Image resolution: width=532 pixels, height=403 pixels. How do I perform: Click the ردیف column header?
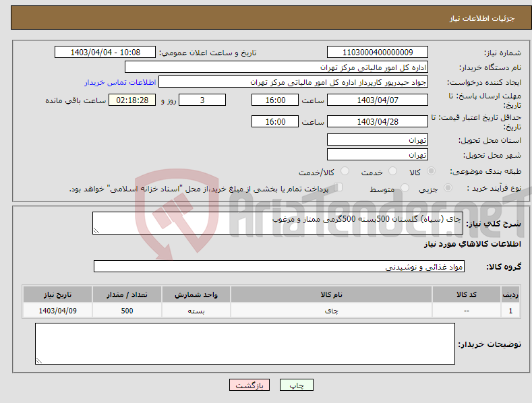[510, 294]
